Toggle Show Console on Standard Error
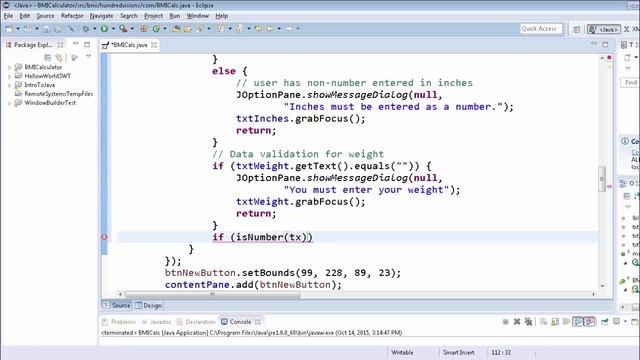The width and height of the screenshot is (640, 360). pos(589,322)
